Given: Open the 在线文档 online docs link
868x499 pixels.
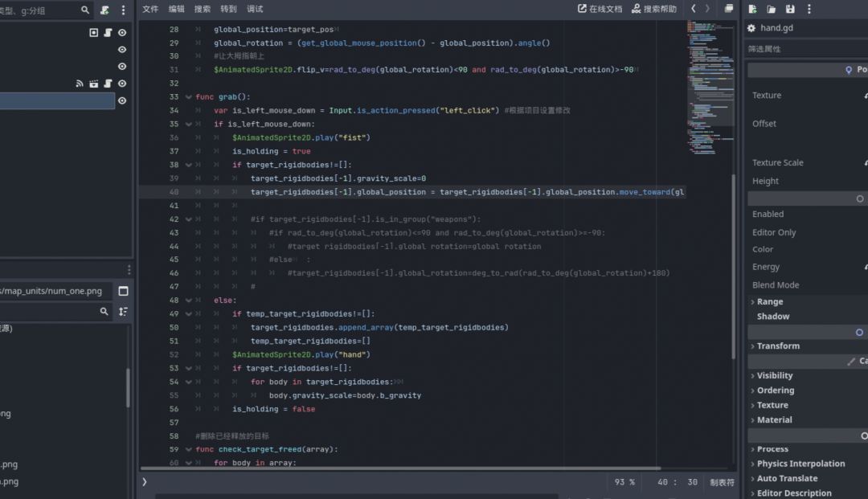Looking at the screenshot, I should tap(600, 9).
